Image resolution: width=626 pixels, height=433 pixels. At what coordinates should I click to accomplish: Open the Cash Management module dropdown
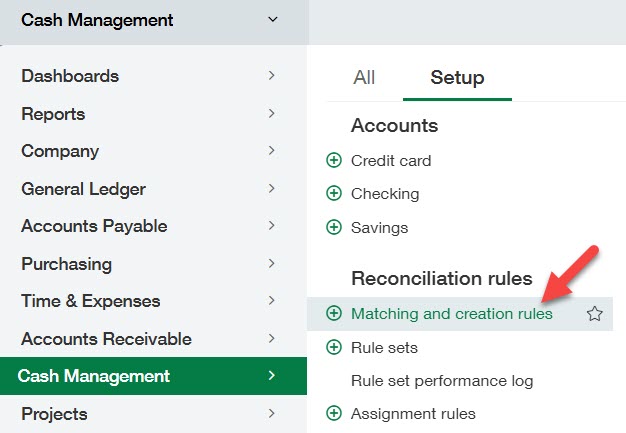273,20
